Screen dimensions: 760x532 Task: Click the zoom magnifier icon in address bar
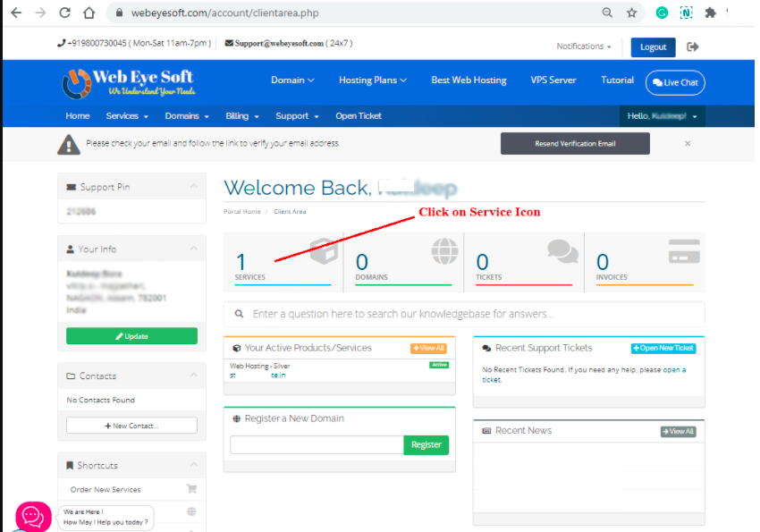(607, 13)
